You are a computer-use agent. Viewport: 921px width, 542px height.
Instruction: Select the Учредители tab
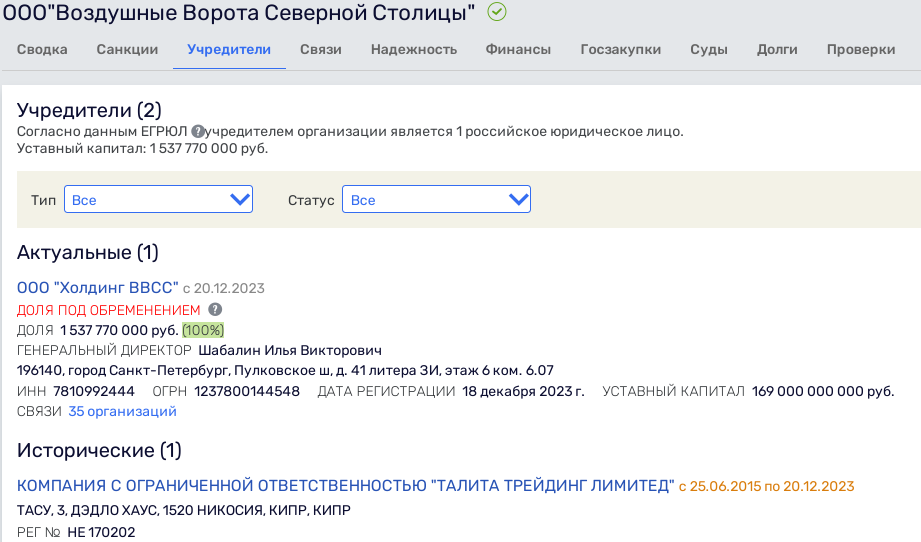pyautogui.click(x=229, y=49)
